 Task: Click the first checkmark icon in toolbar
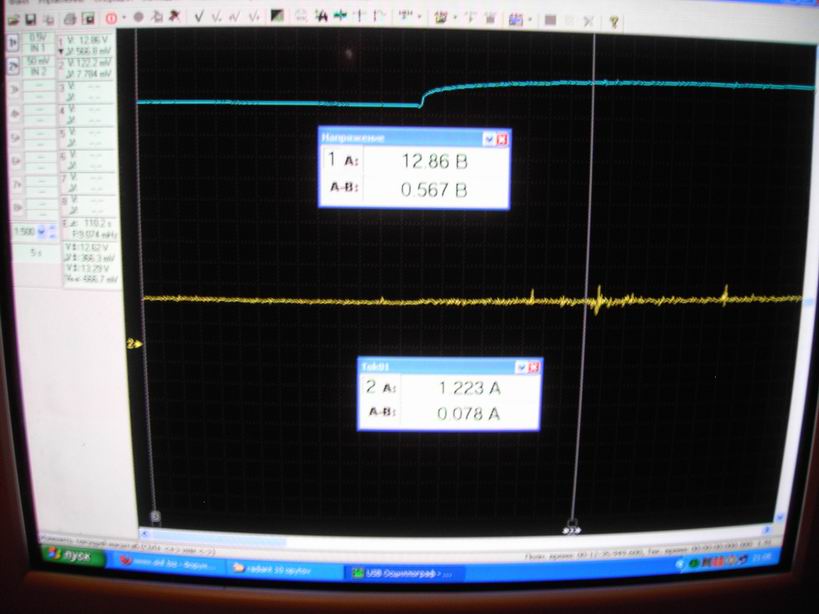(x=200, y=18)
